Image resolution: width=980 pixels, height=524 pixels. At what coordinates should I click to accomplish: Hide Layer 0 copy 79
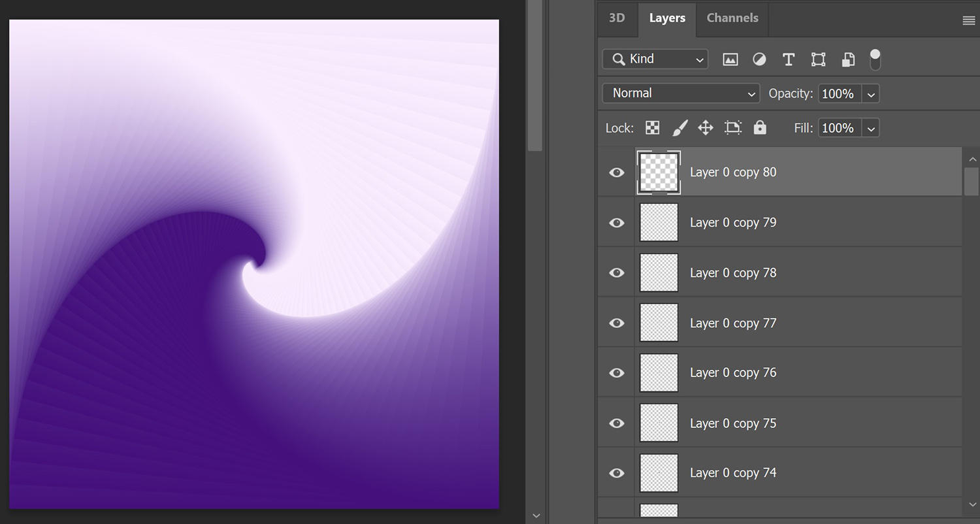[616, 222]
